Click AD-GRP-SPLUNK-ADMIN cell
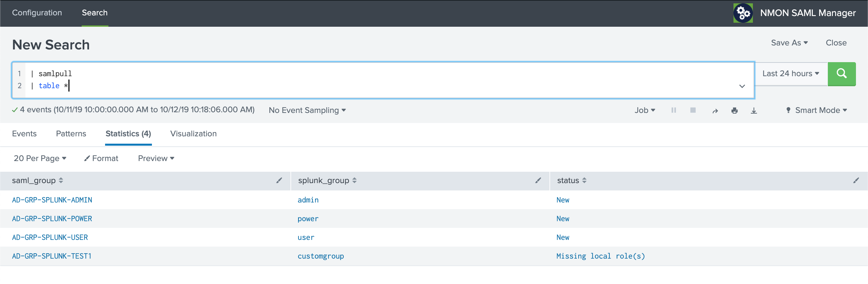The image size is (868, 284). 52,200
